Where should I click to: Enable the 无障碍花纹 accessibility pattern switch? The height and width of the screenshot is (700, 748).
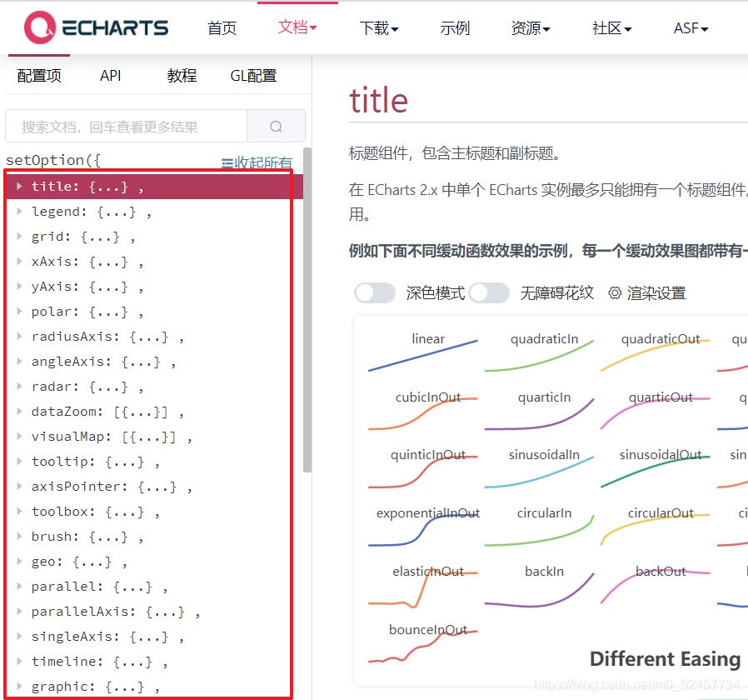pyautogui.click(x=489, y=292)
